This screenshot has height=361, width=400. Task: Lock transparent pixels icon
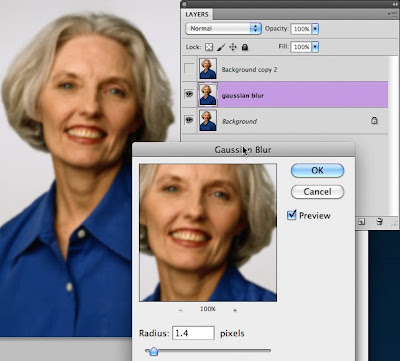tap(209, 47)
